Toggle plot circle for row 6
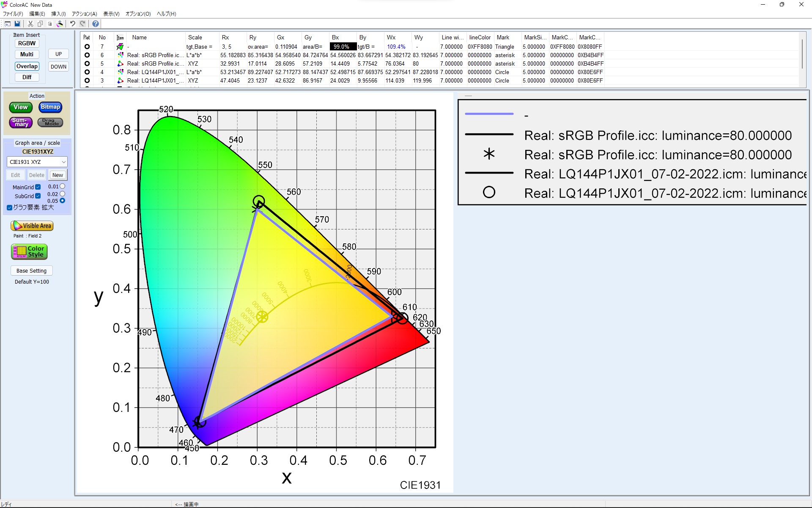The image size is (812, 508). (87, 55)
